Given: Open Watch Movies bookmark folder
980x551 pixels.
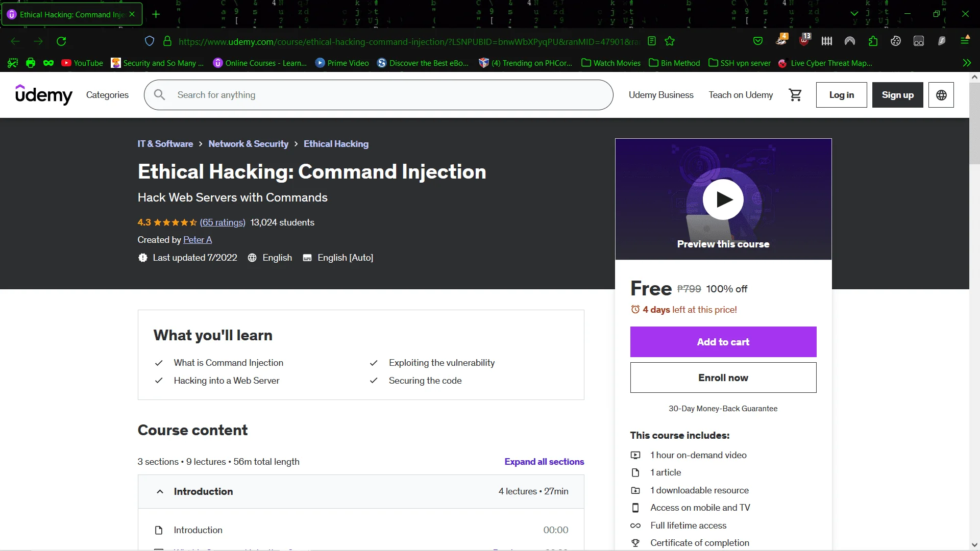Looking at the screenshot, I should click(611, 63).
